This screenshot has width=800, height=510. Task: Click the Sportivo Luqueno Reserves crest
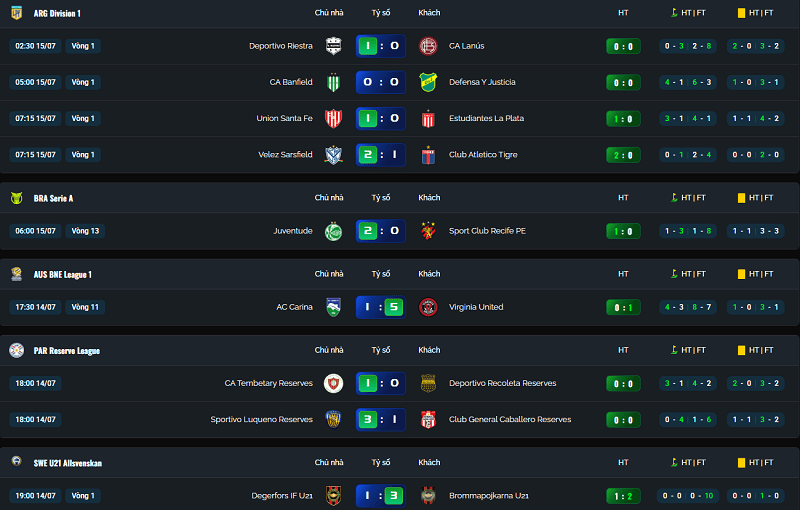[x=333, y=419]
